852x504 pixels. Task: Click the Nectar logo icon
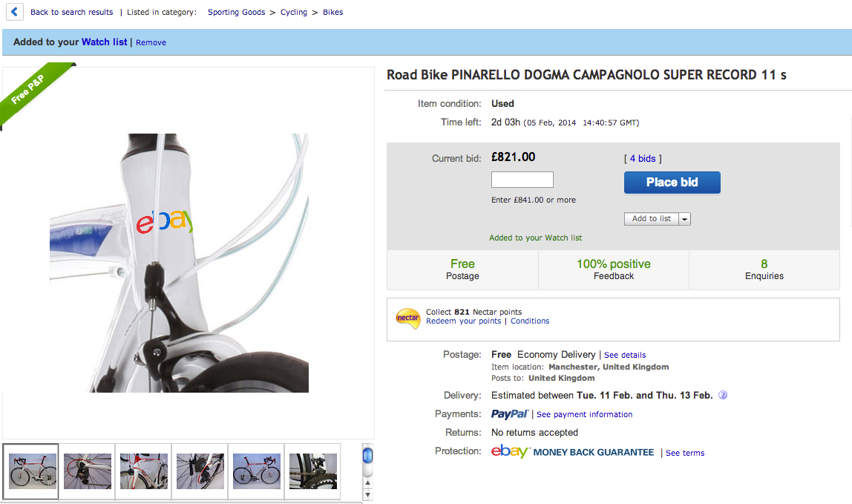click(407, 318)
